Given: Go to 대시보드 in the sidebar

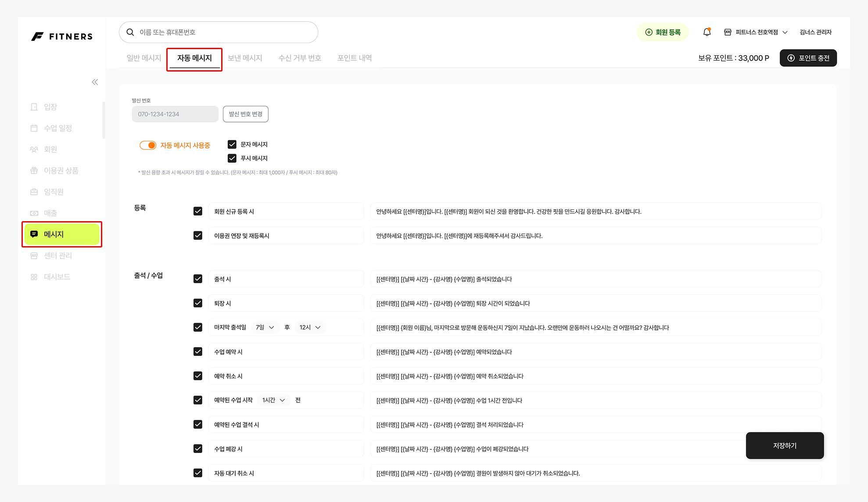Looking at the screenshot, I should pyautogui.click(x=61, y=277).
